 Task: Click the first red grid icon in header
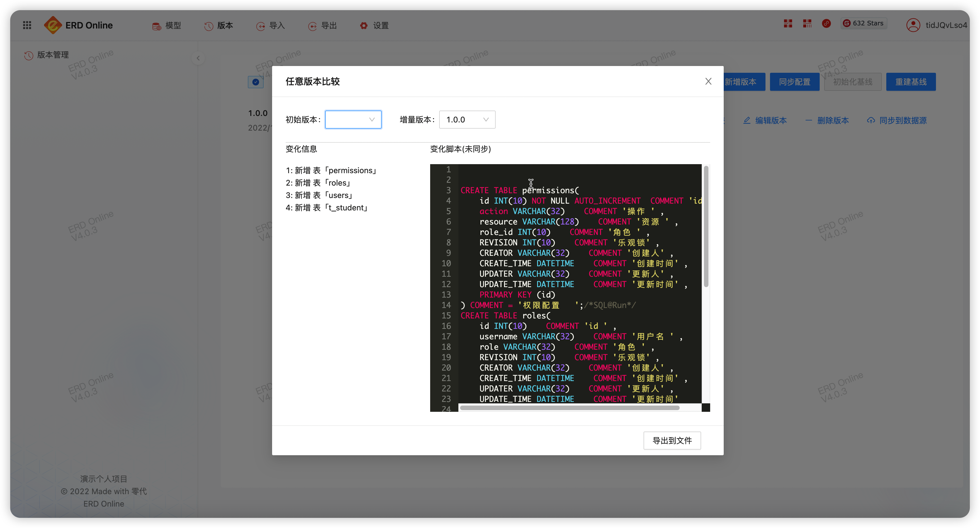point(788,24)
